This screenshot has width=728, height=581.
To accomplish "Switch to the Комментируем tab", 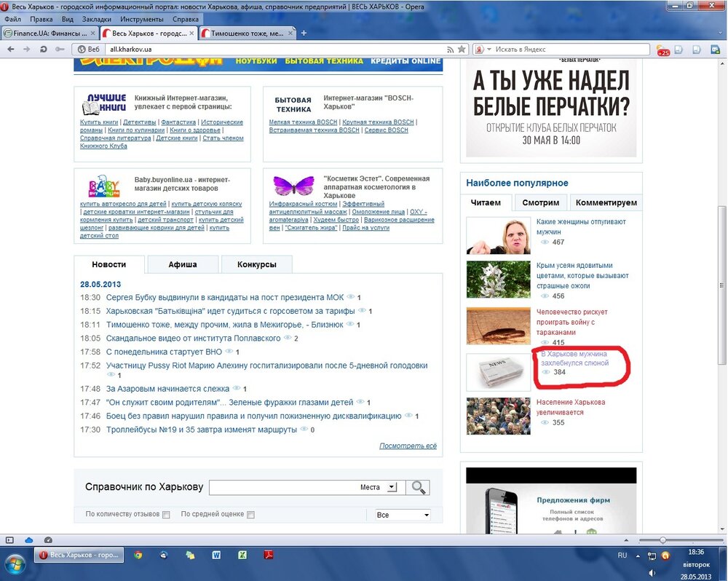I will pyautogui.click(x=606, y=202).
